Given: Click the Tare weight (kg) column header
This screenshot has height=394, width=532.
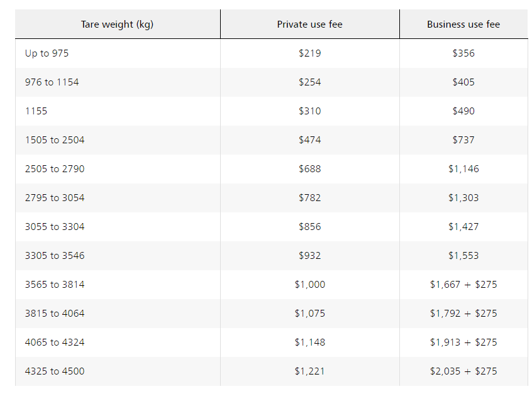Looking at the screenshot, I should coord(117,25).
